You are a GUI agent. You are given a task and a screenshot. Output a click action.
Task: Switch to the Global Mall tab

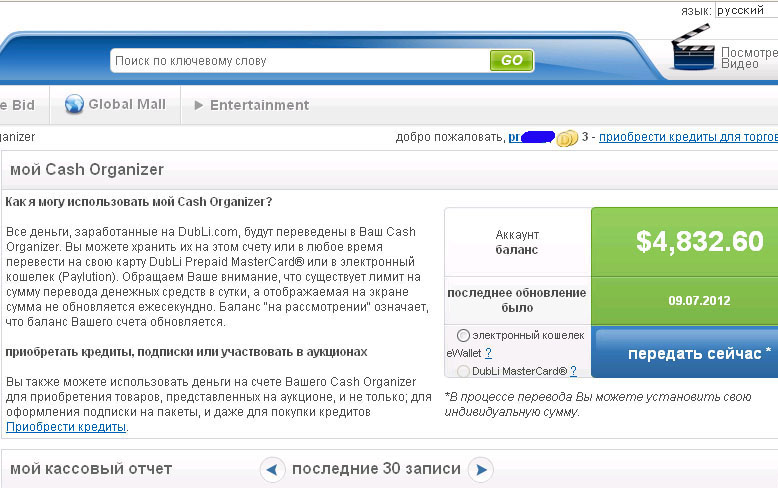pos(115,104)
